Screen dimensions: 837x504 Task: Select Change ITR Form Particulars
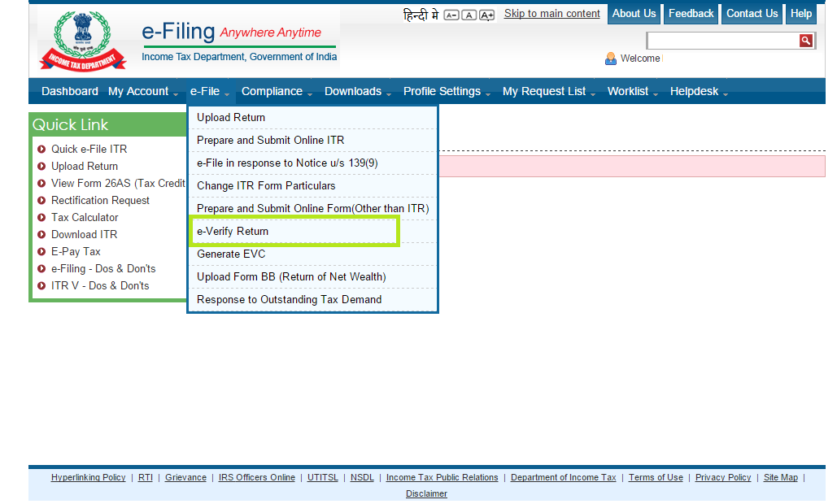pos(312,185)
